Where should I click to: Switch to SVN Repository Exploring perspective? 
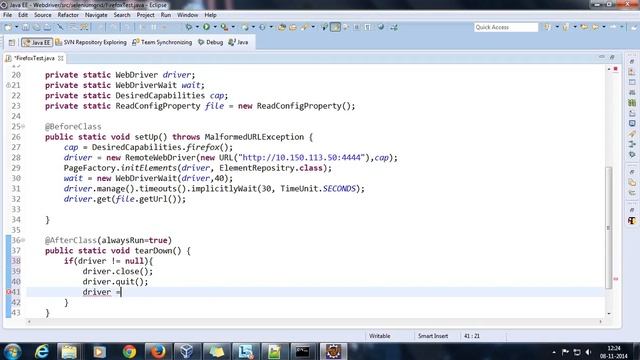click(91, 42)
